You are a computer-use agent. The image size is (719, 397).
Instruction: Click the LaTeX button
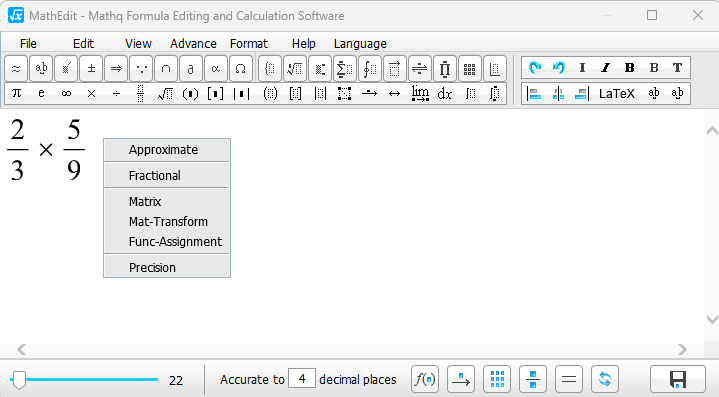(617, 94)
